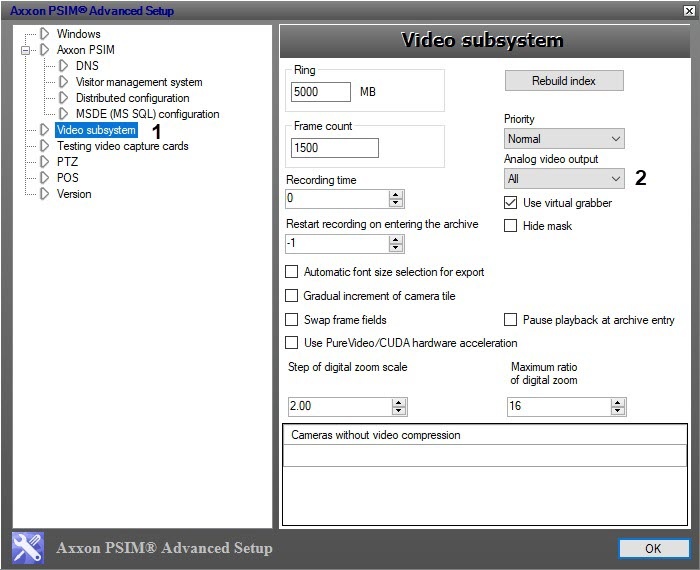This screenshot has width=700, height=570.
Task: Click the triangle icon beside Windows
Action: pos(44,33)
